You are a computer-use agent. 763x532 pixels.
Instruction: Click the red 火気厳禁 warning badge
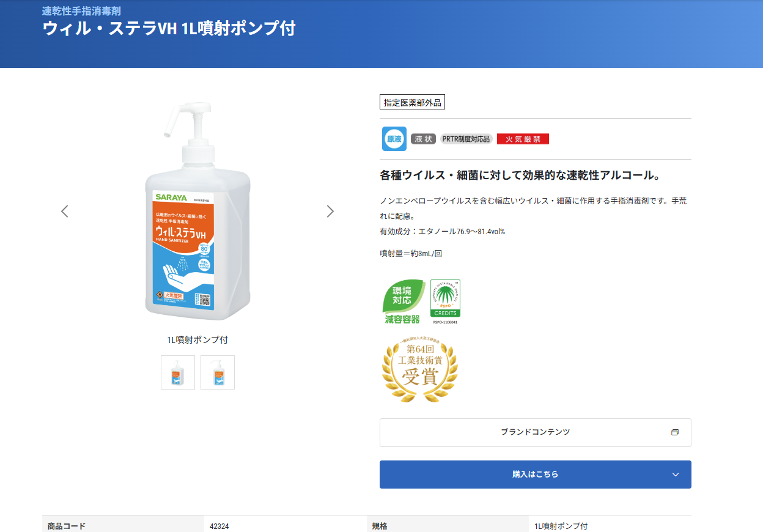click(x=523, y=139)
